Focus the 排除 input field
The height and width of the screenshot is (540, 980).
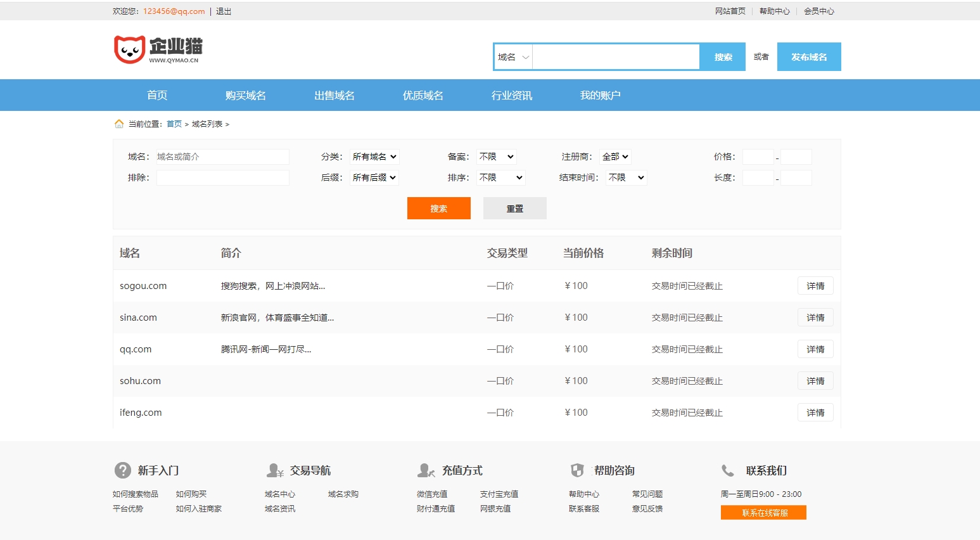[223, 177]
